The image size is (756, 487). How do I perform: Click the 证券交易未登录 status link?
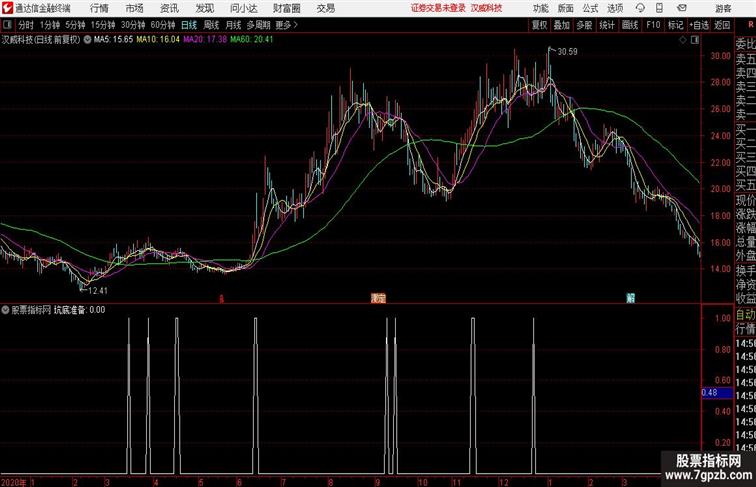coord(438,8)
